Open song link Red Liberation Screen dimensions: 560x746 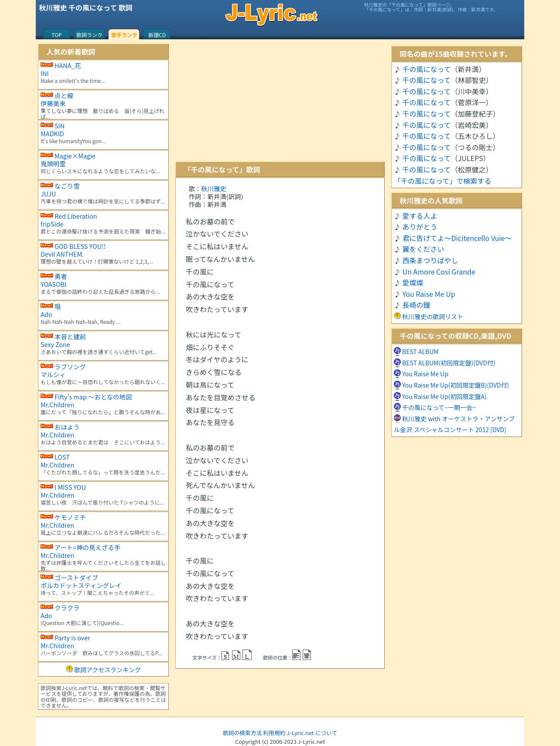(x=75, y=217)
